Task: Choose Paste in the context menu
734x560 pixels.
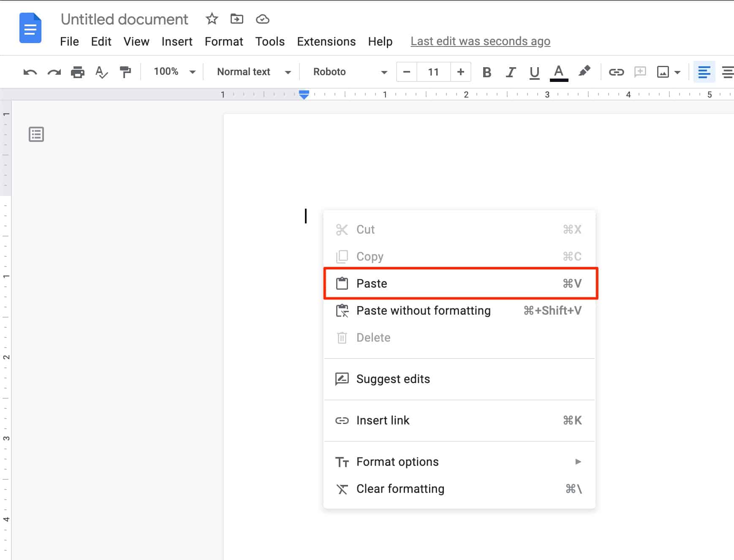Action: tap(459, 283)
